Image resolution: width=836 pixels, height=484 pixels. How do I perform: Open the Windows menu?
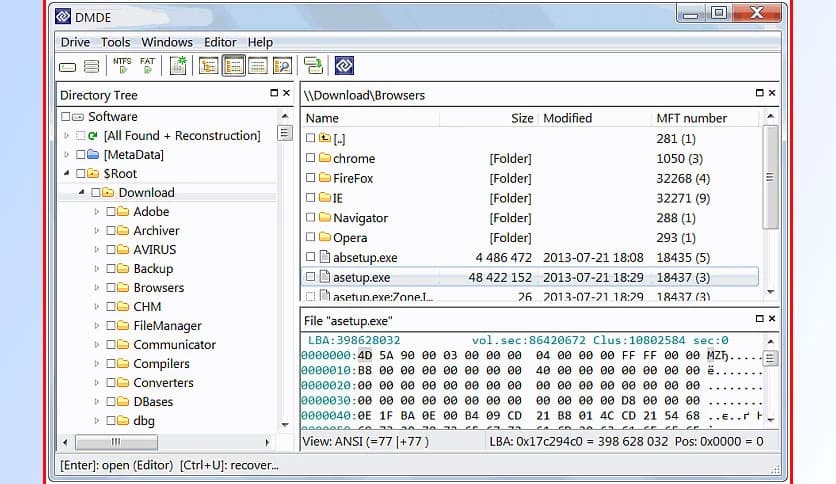[167, 42]
